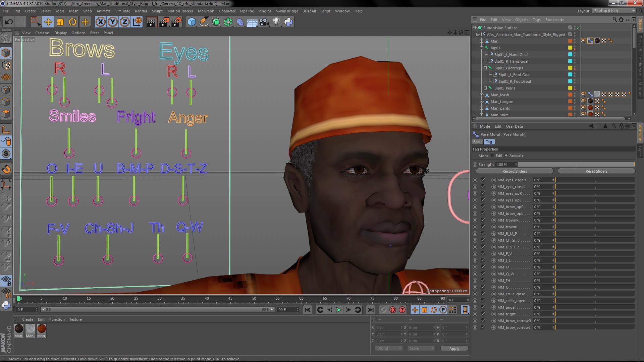644x362 pixels.
Task: Enable Snap magnet icon in left toolbar
Action: pyautogui.click(x=6, y=169)
